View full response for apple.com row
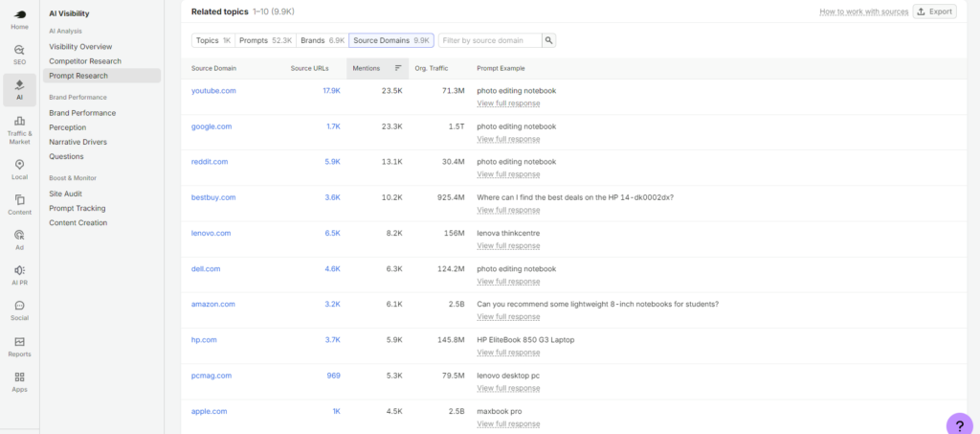 click(x=508, y=424)
